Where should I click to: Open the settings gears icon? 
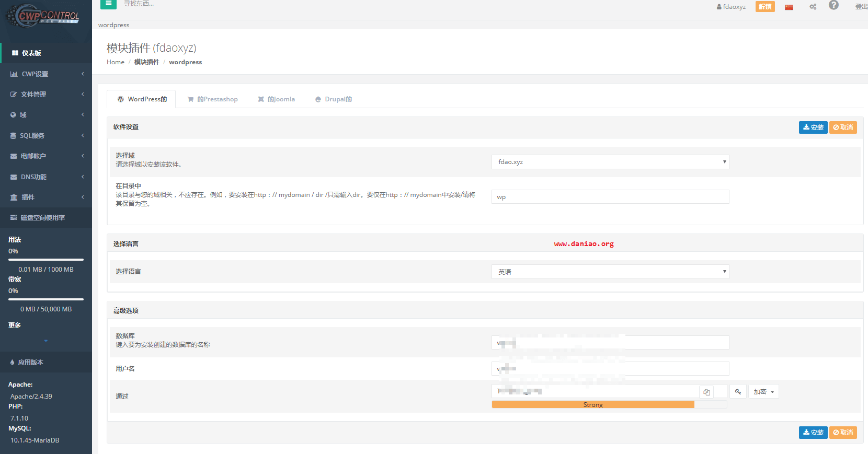coord(813,7)
